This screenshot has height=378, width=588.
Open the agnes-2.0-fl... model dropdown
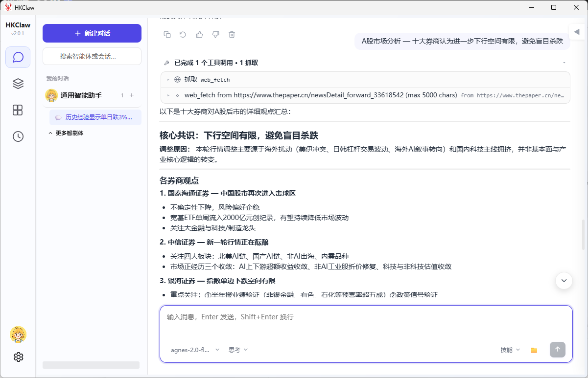pos(195,350)
